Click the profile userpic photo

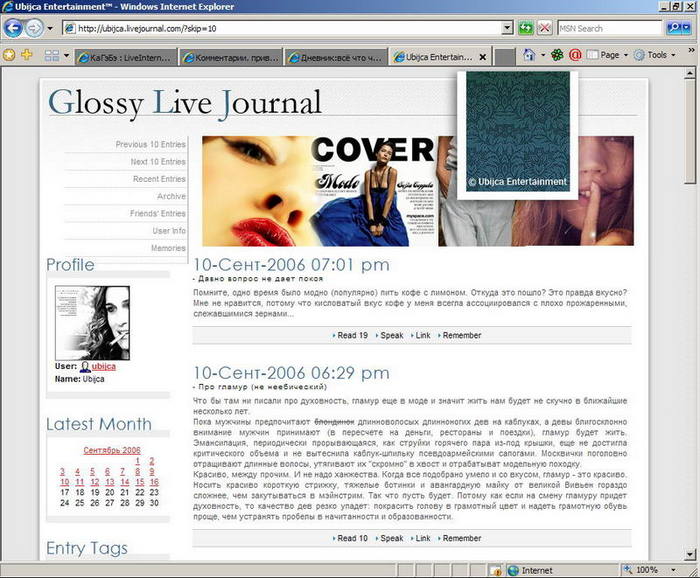tap(92, 323)
